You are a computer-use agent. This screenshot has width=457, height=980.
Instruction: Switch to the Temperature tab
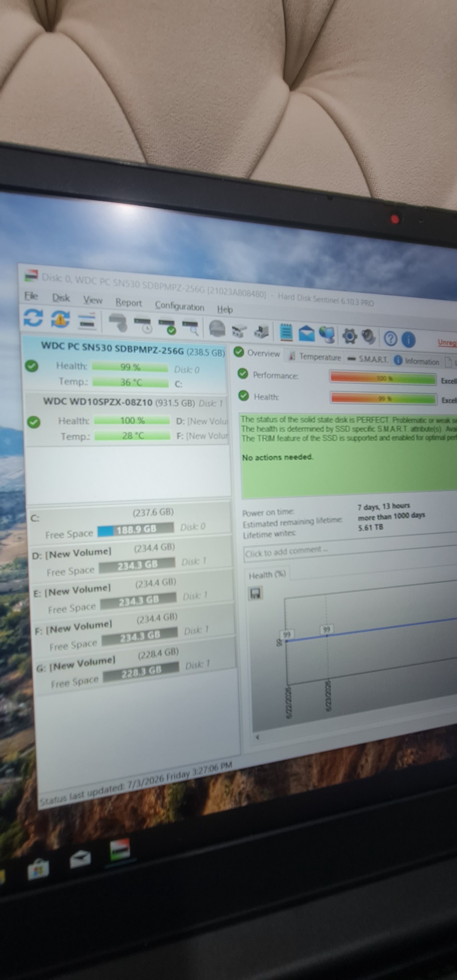pos(315,356)
